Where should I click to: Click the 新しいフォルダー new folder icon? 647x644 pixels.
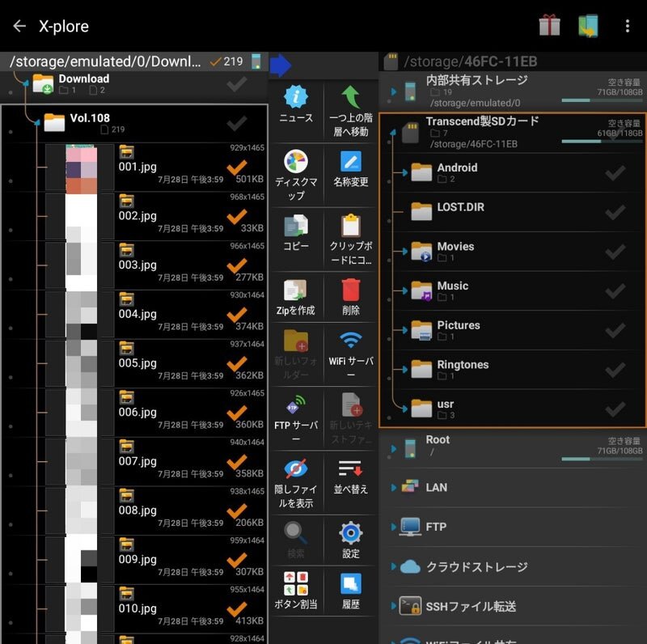pos(296,341)
